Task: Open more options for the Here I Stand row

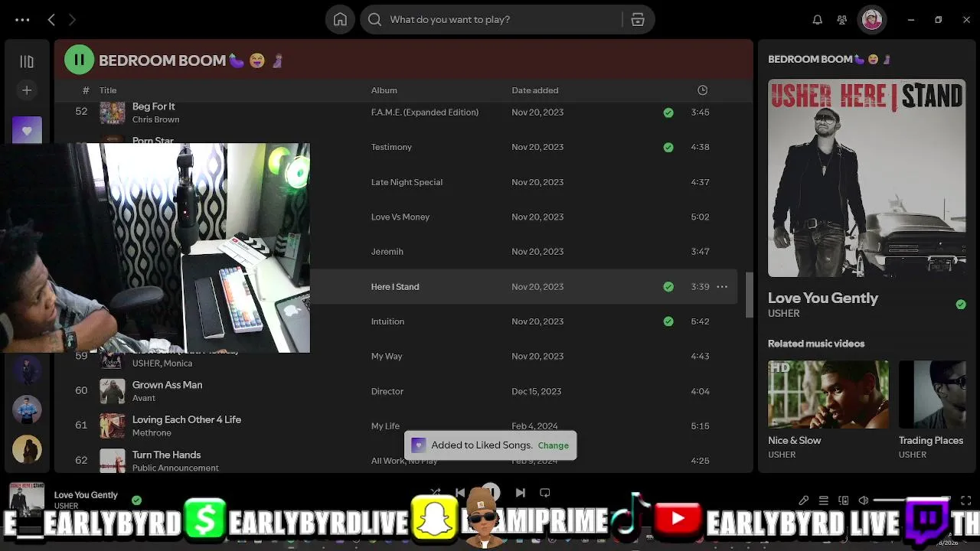Action: pos(722,286)
